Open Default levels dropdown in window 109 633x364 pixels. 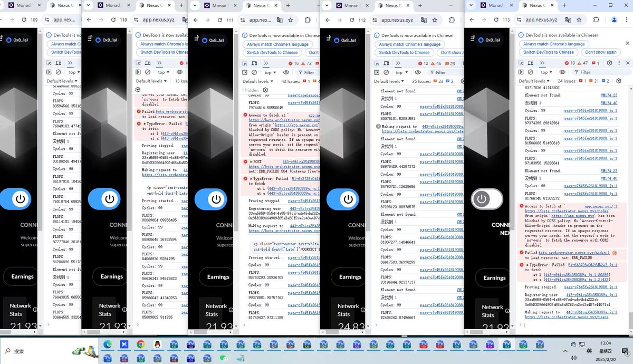tap(63, 81)
